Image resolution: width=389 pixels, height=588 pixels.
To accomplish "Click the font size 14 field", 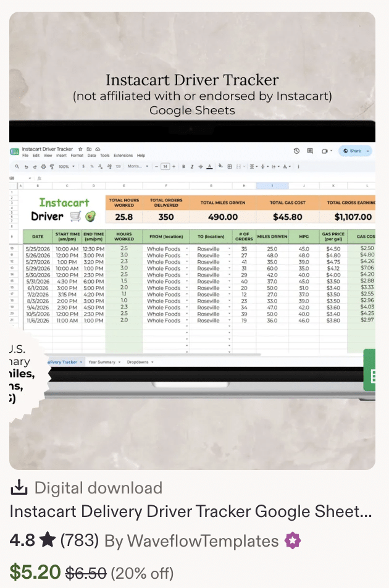I will click(165, 167).
